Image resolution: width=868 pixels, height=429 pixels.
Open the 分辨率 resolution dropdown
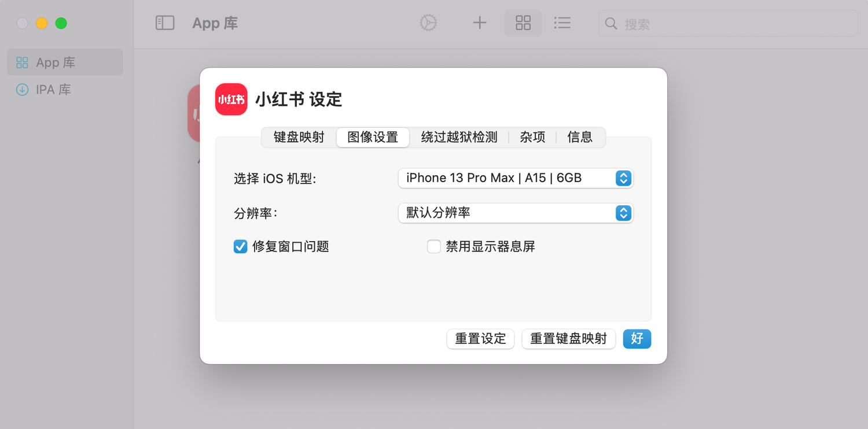click(x=516, y=213)
